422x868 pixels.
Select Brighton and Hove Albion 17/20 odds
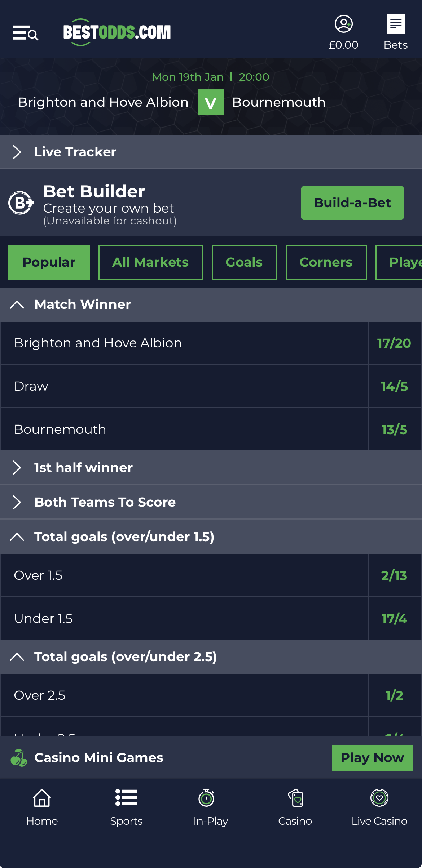394,343
